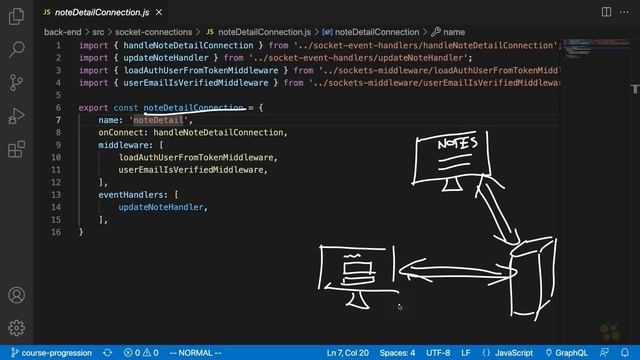Synchronize changes from the status bar
The width and height of the screenshot is (640, 360).
tap(107, 353)
